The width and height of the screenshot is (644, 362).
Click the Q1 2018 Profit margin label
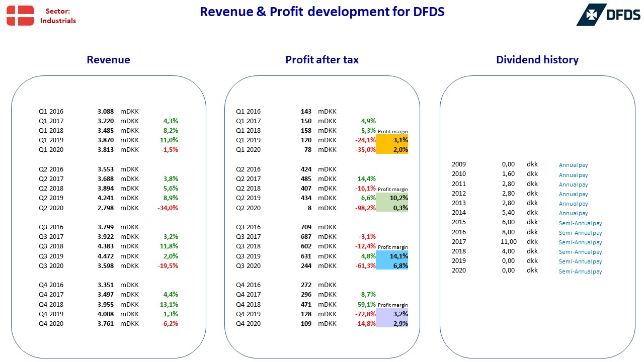coord(393,131)
